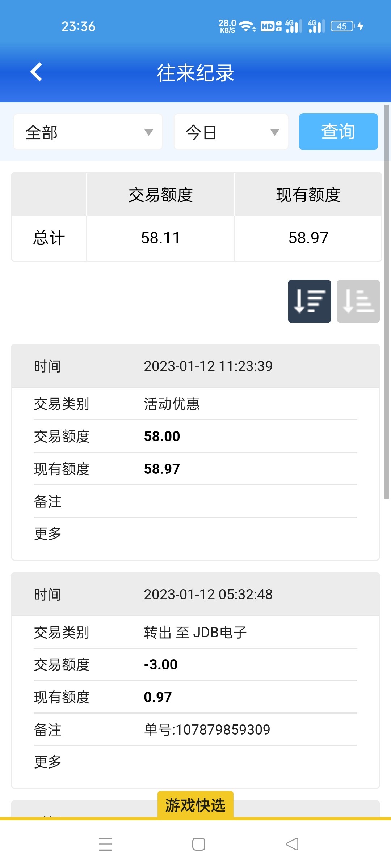The width and height of the screenshot is (391, 868).
Task: Tap 更多 in the JDB电子 transfer record
Action: point(48,762)
